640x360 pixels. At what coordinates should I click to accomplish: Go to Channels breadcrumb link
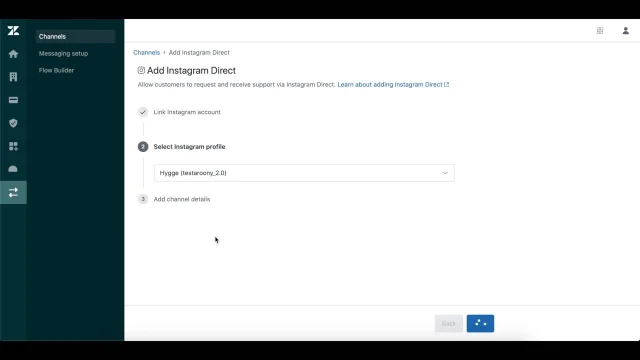tap(147, 52)
